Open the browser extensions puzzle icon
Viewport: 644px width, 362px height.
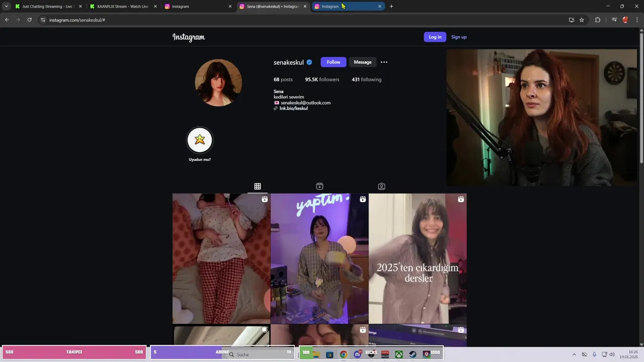click(598, 20)
